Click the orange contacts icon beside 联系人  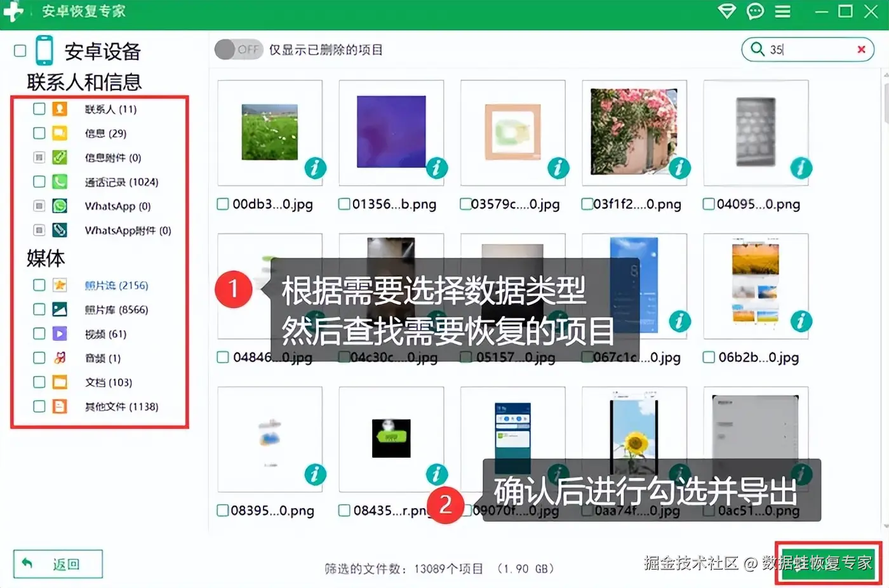[x=60, y=109]
